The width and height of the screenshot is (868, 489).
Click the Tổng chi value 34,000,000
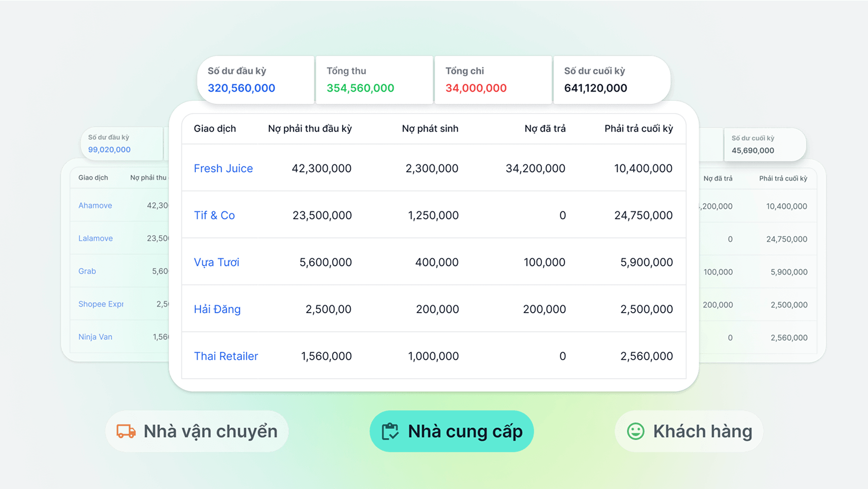click(476, 88)
